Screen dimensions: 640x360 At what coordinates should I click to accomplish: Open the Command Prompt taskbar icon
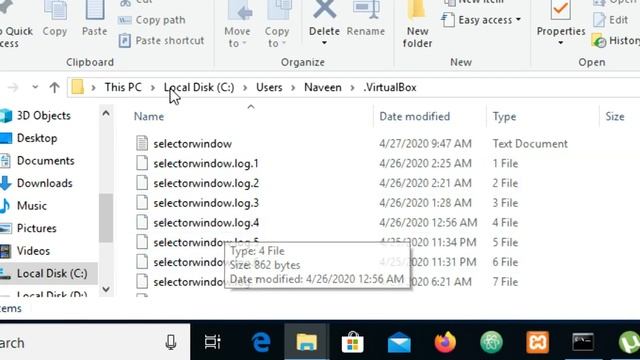pos(583,342)
